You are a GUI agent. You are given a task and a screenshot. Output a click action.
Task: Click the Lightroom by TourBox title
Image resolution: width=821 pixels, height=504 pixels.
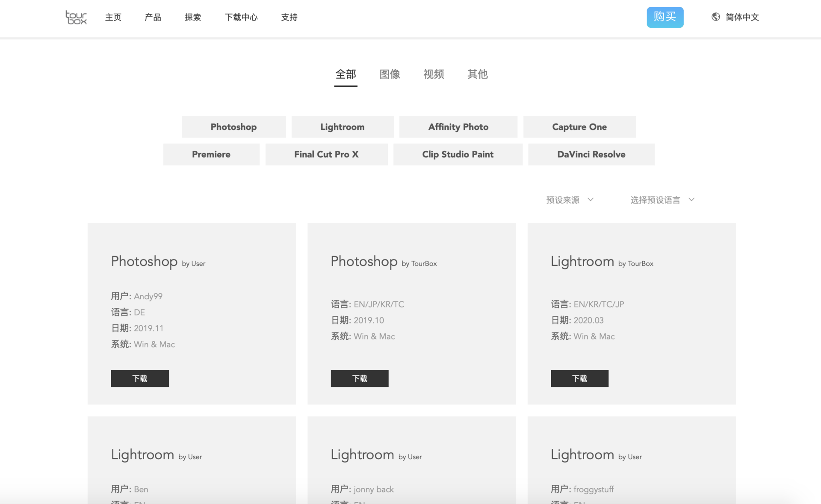tap(602, 261)
